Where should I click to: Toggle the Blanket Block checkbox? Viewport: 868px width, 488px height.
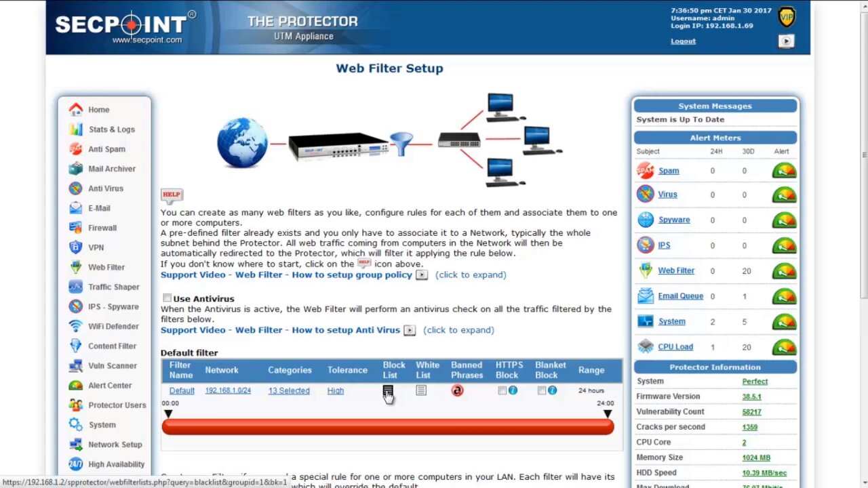542,390
